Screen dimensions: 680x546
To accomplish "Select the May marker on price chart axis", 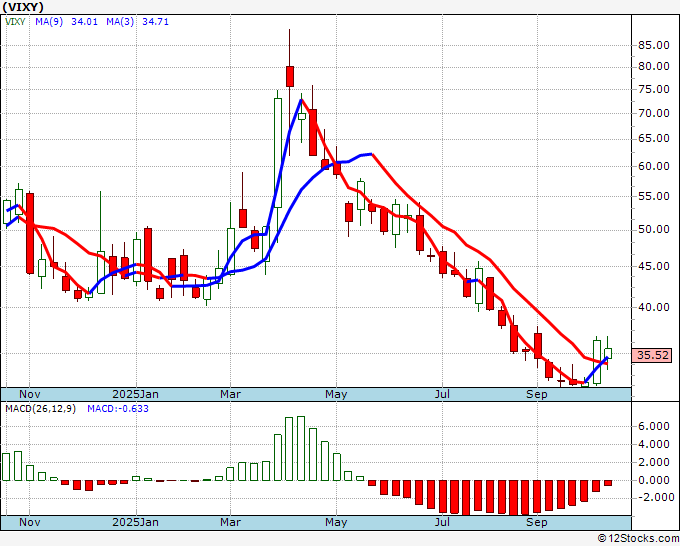I will pyautogui.click(x=336, y=394).
